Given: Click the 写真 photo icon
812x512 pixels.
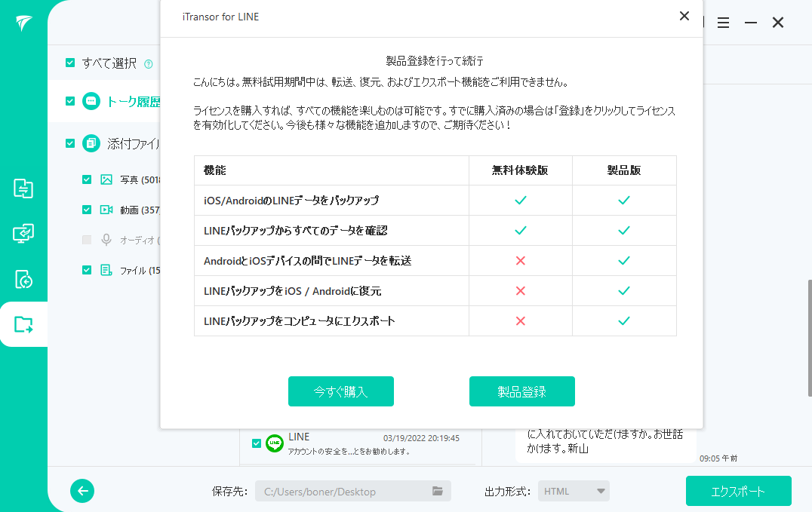Looking at the screenshot, I should click(106, 179).
